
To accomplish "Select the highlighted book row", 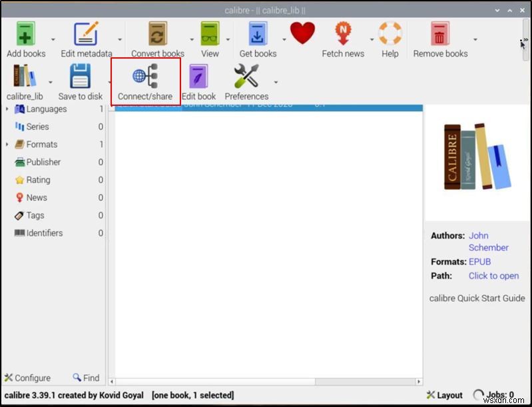I will pyautogui.click(x=269, y=107).
